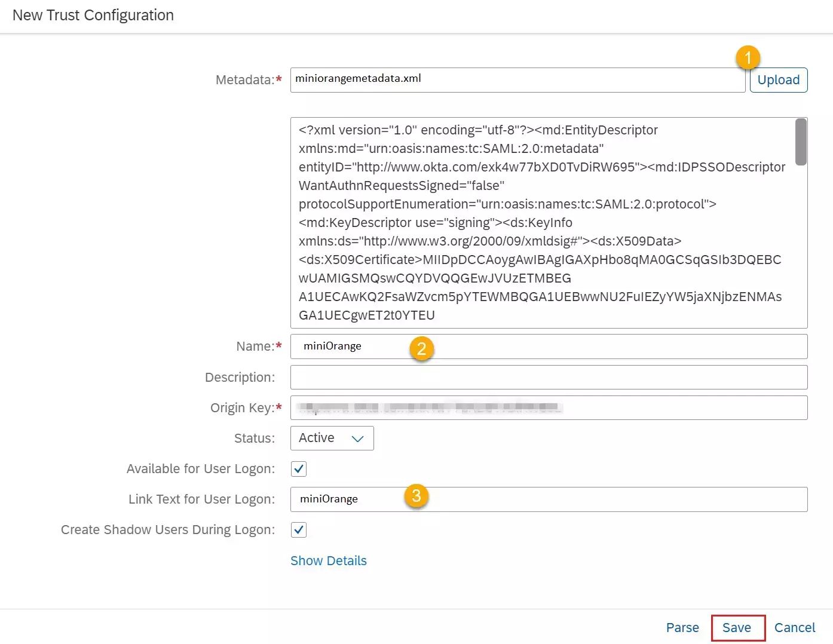Open Show Details link
Viewport: 833px width, 644px height.
click(329, 560)
